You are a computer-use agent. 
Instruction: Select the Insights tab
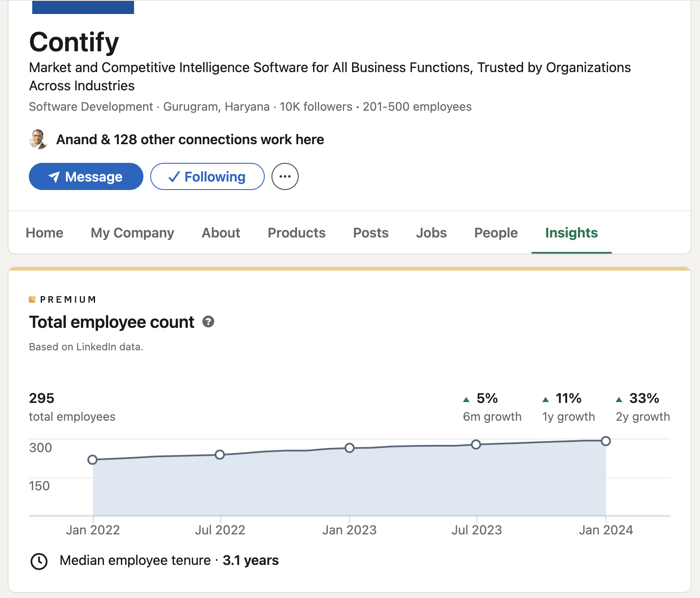(x=571, y=233)
